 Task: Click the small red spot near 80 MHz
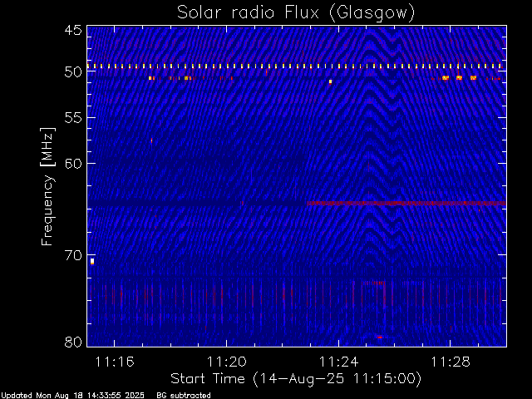[380, 337]
